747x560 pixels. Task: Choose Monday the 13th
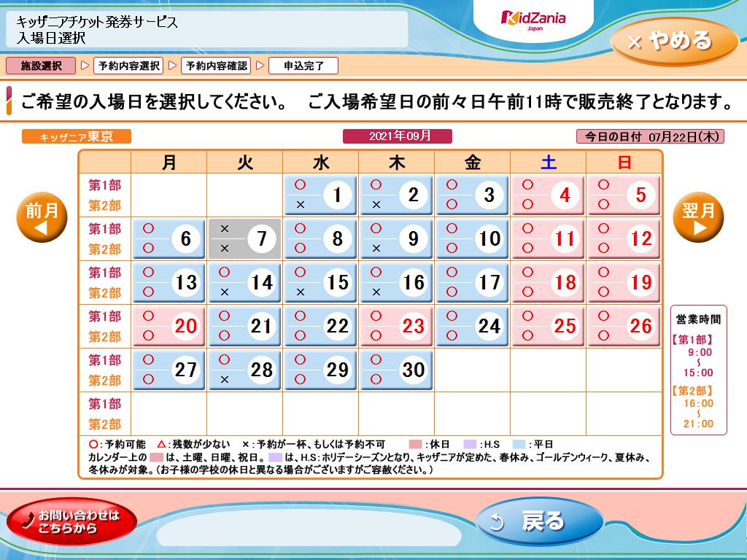tap(169, 282)
